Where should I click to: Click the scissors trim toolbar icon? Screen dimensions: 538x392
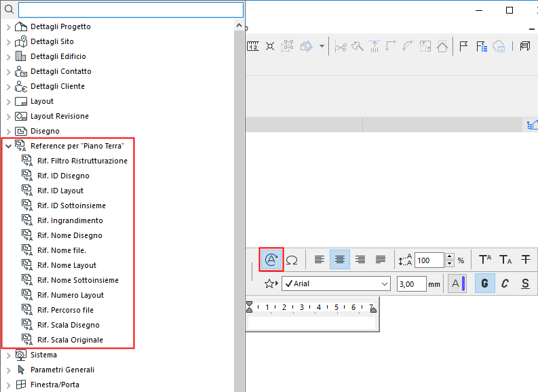(341, 46)
